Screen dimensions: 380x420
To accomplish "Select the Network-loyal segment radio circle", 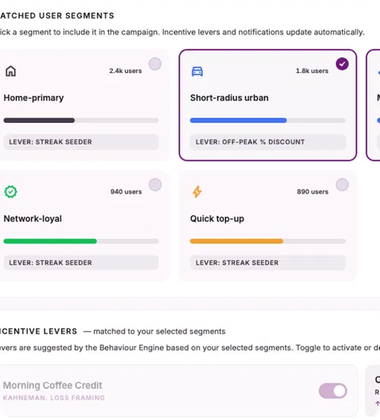I will click(155, 185).
